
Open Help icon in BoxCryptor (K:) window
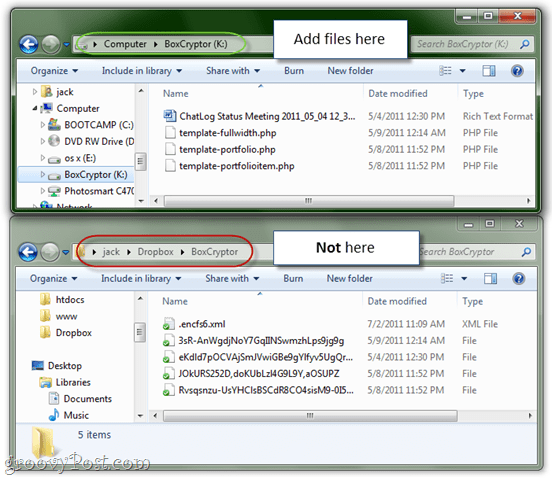(x=517, y=71)
